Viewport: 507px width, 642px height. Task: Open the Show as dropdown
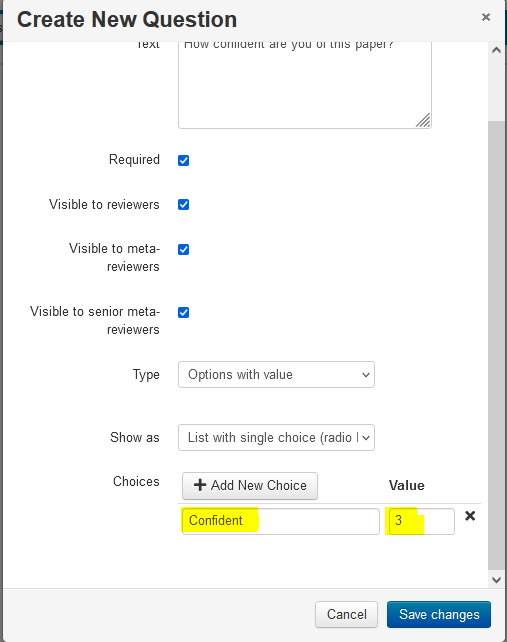pos(276,437)
